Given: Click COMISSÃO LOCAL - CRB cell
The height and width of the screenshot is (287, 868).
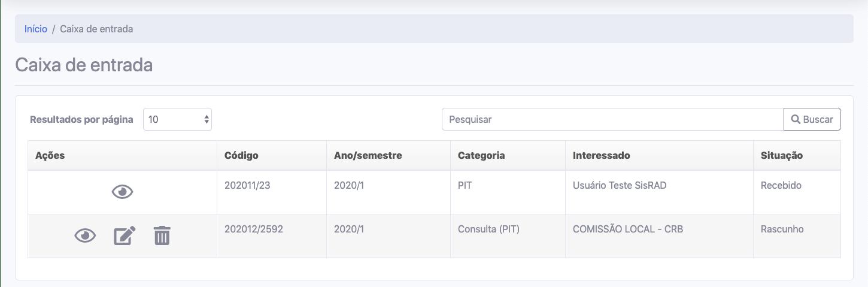Looking at the screenshot, I should tap(627, 229).
